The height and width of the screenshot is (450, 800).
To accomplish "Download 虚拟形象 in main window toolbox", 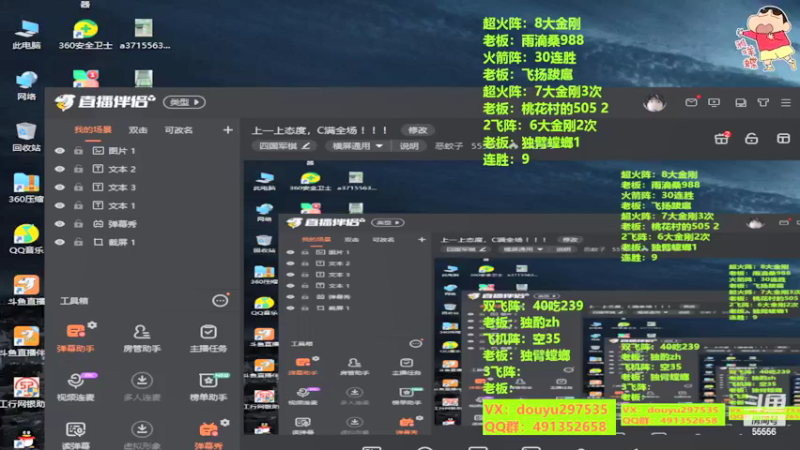I will tap(142, 435).
